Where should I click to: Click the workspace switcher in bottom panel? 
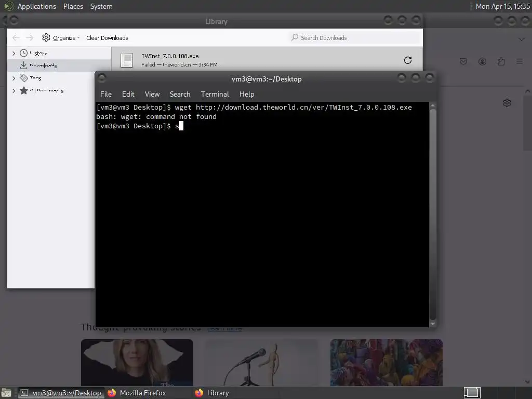point(472,393)
